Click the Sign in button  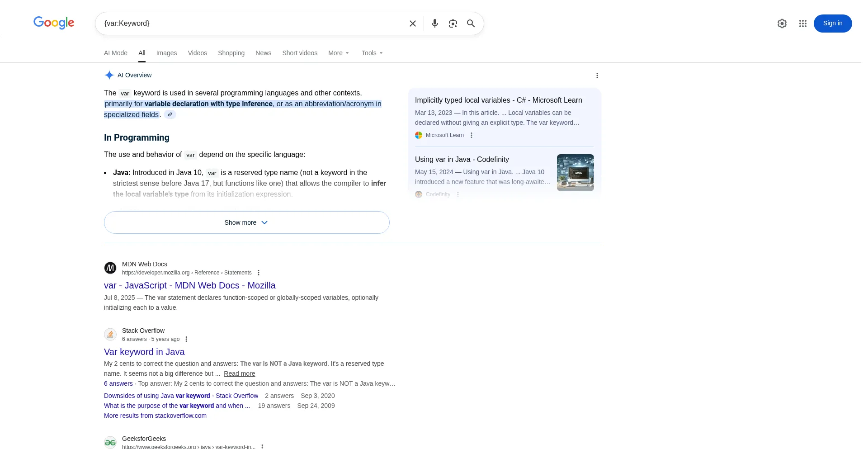[x=832, y=23]
